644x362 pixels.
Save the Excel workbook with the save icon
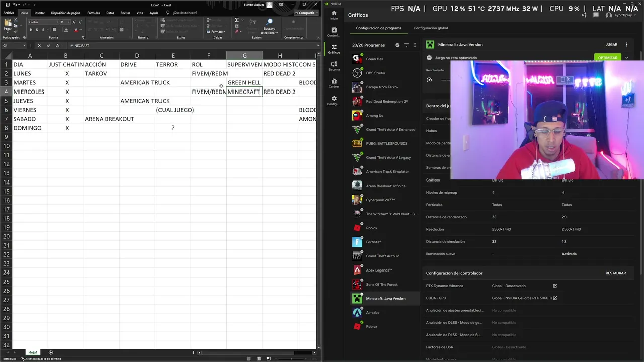(8, 5)
